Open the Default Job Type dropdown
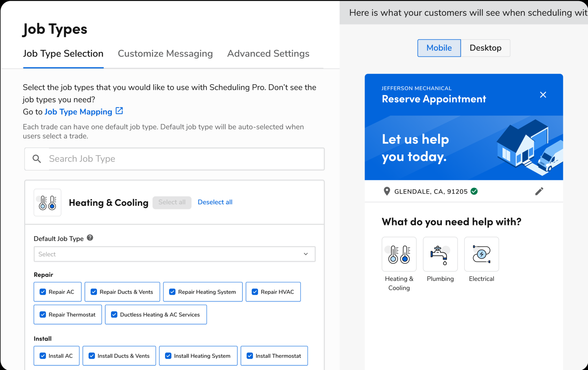This screenshot has height=370, width=588. click(174, 254)
